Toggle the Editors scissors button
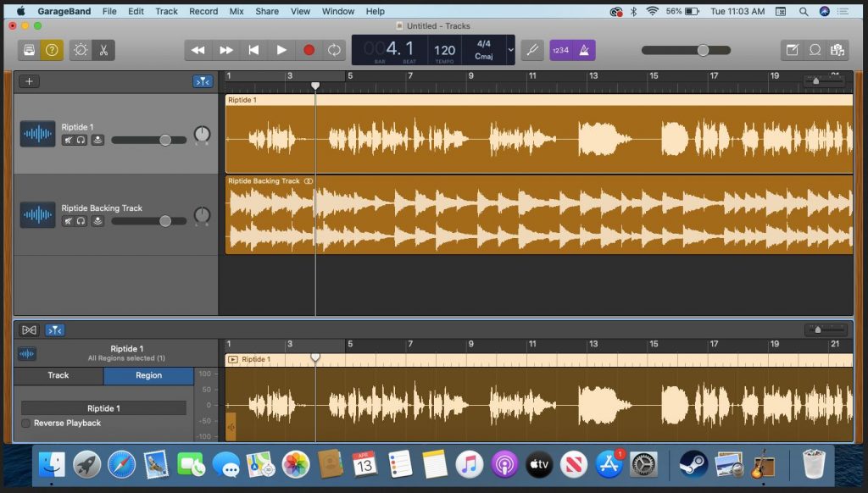Viewport: 868px width, 493px height. [103, 50]
